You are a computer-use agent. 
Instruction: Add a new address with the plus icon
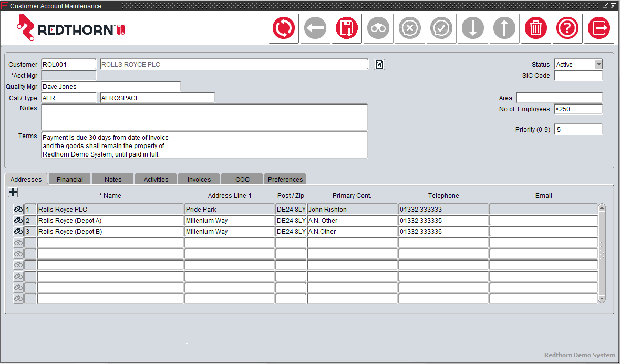[x=13, y=192]
